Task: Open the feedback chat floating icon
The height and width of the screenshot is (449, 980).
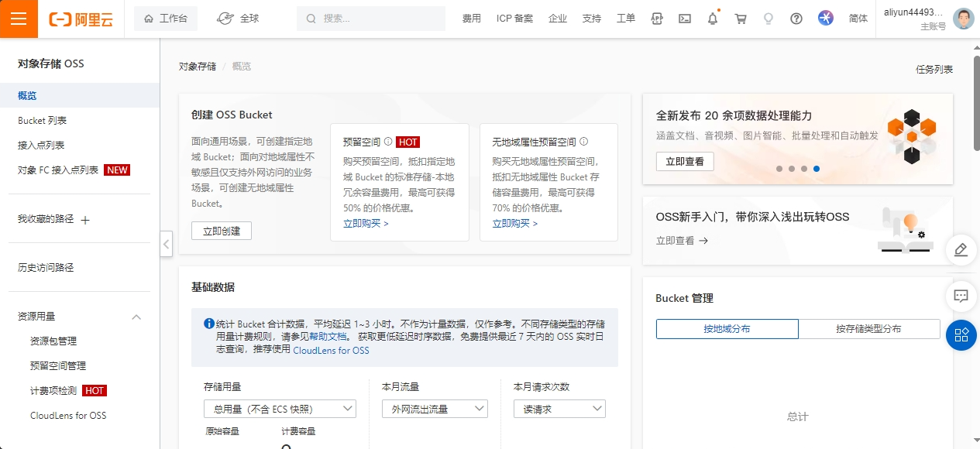Action: click(961, 296)
